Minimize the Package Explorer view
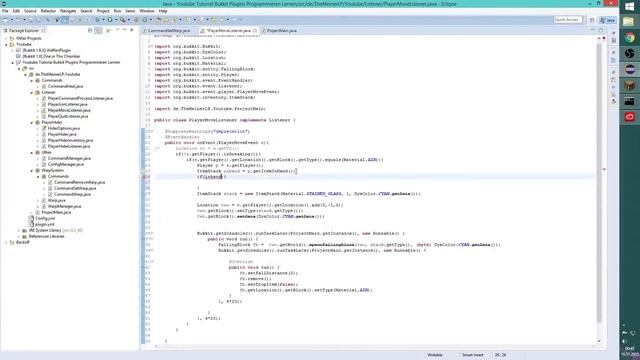Viewport: 640px width, 360px height. point(124,30)
